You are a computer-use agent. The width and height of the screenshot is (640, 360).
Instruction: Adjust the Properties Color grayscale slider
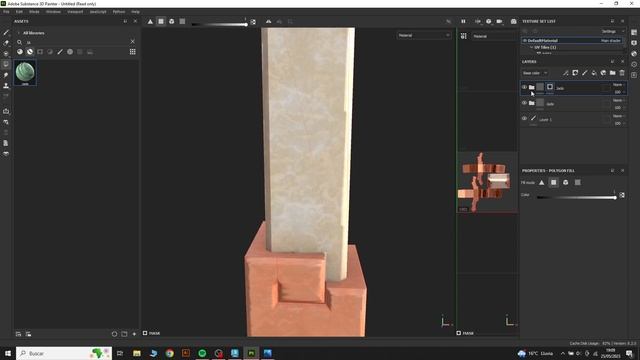point(577,198)
